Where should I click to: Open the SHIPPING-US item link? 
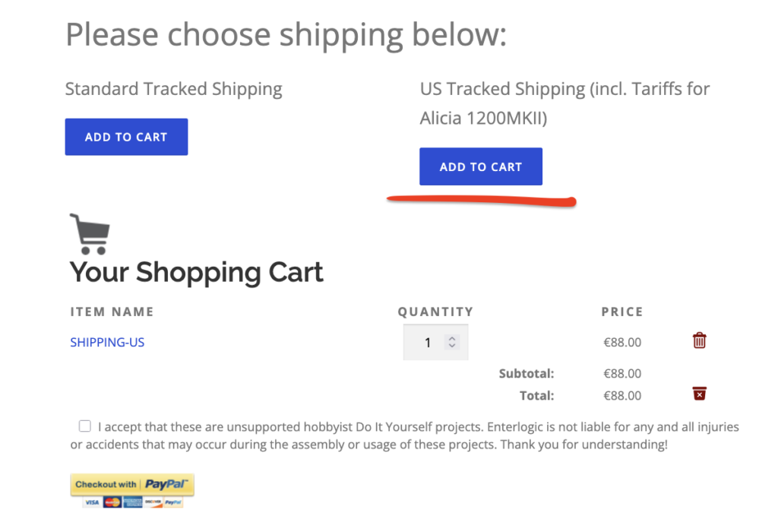(107, 342)
